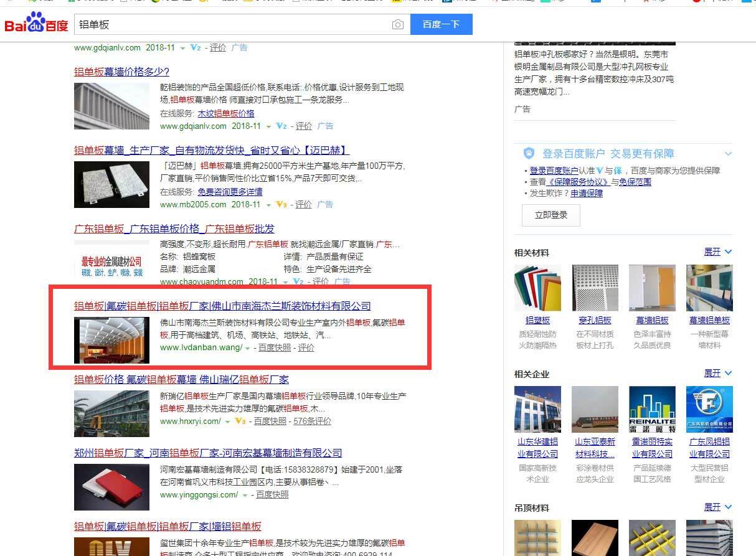Click the 登录百度账户 link in the guarantee panel
This screenshot has height=556, width=756.
(554, 171)
